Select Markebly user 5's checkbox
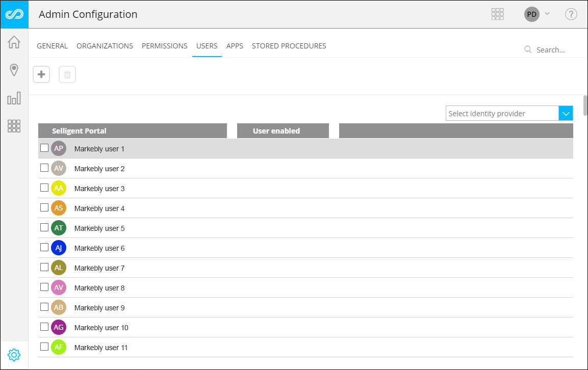 pyautogui.click(x=44, y=227)
